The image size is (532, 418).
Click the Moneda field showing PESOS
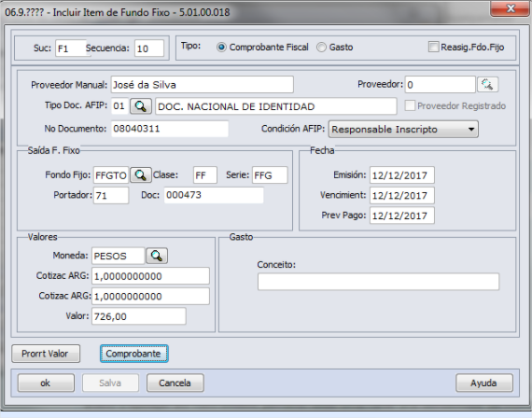119,256
